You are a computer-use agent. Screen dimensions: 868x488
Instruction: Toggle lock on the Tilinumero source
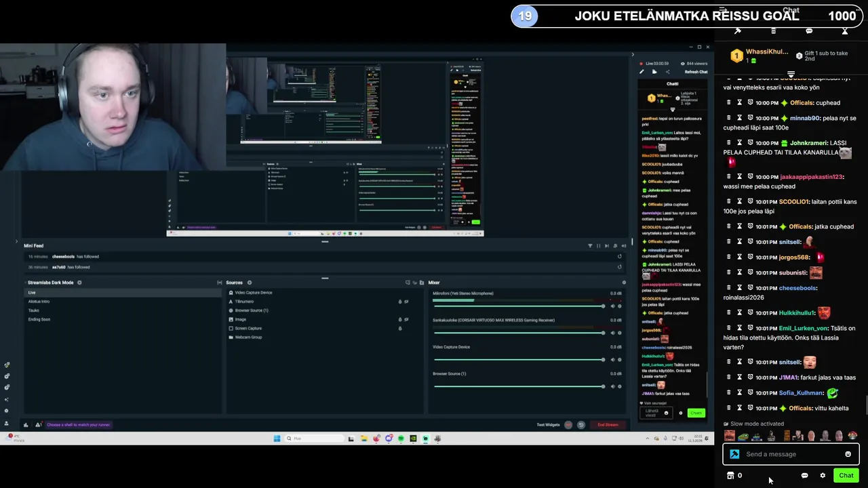(400, 302)
